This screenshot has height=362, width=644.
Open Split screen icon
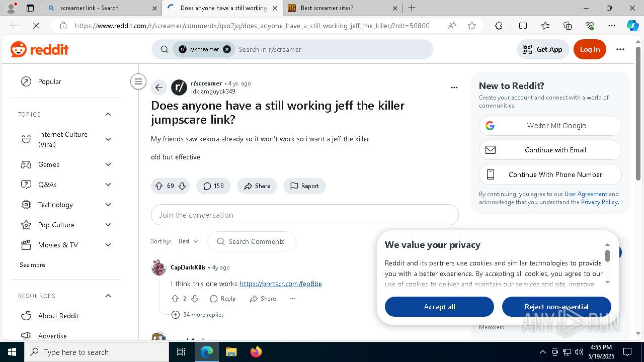[523, 26]
